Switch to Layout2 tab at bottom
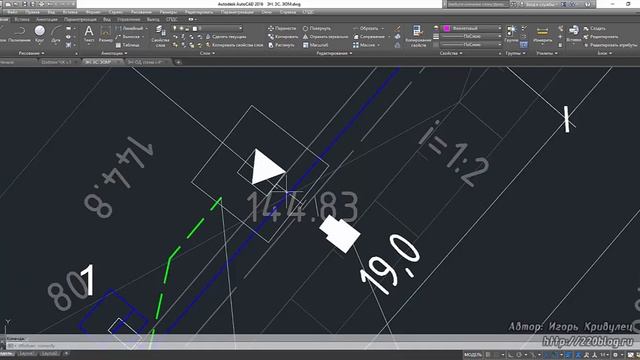This screenshot has height=360, width=640. 50,354
